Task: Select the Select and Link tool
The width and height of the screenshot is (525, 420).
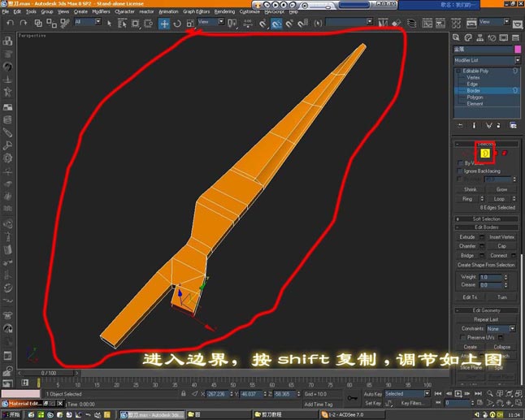Action: point(38,23)
